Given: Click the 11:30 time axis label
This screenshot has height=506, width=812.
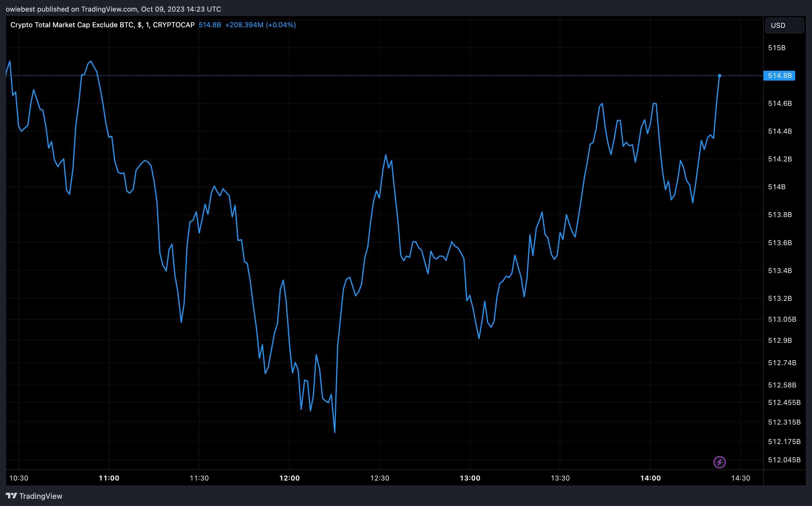Looking at the screenshot, I should [x=199, y=478].
